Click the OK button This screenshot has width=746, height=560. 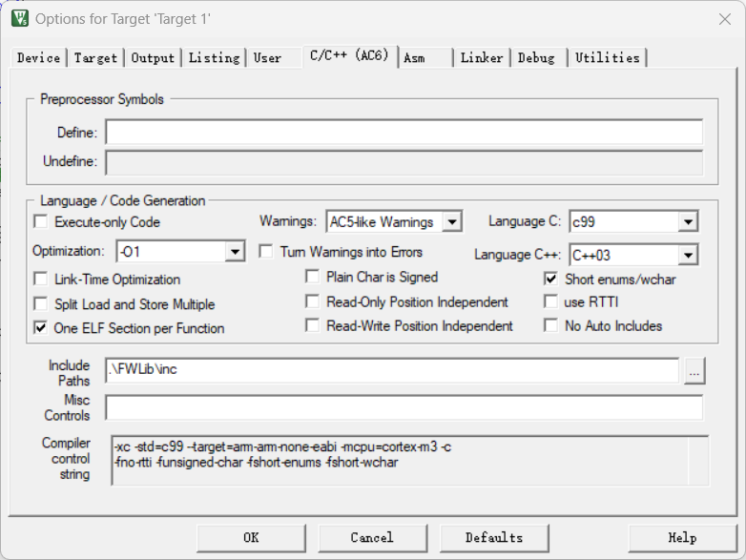(x=251, y=537)
